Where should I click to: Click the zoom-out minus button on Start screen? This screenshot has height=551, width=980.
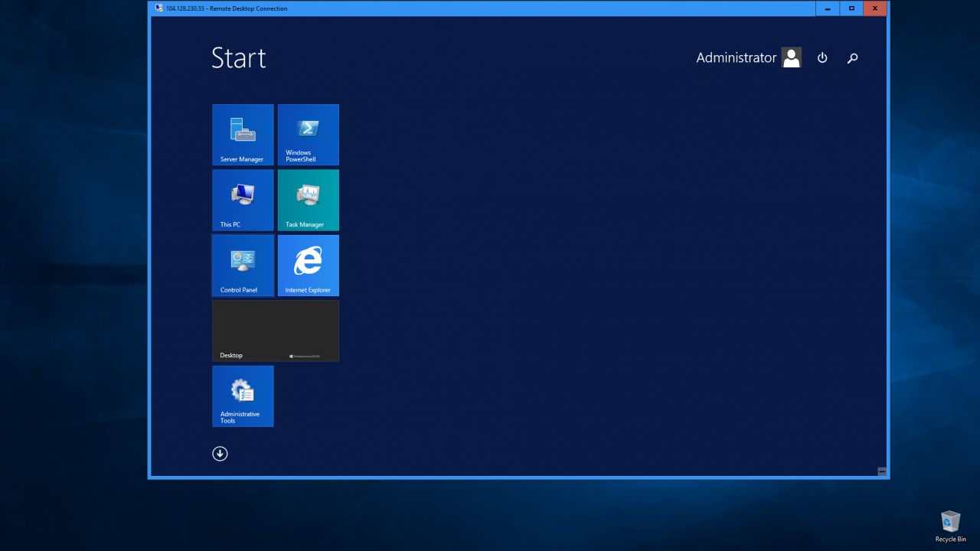point(882,472)
